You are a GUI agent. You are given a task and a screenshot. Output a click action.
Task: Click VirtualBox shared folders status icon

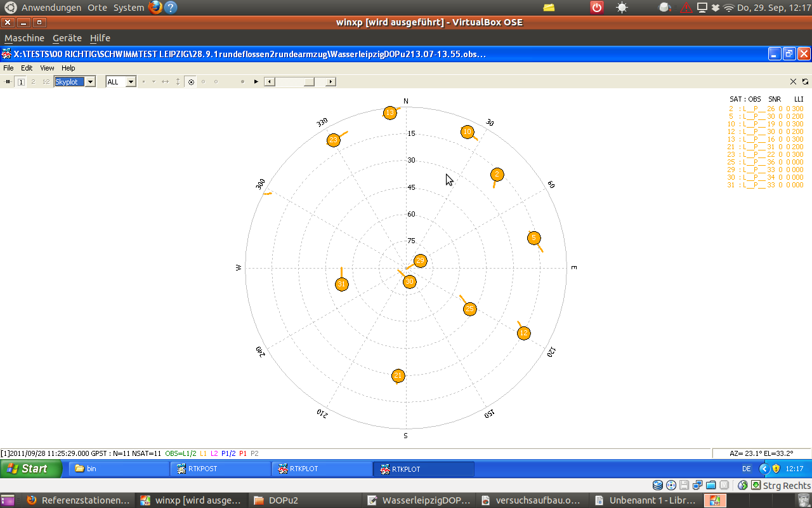coord(711,485)
